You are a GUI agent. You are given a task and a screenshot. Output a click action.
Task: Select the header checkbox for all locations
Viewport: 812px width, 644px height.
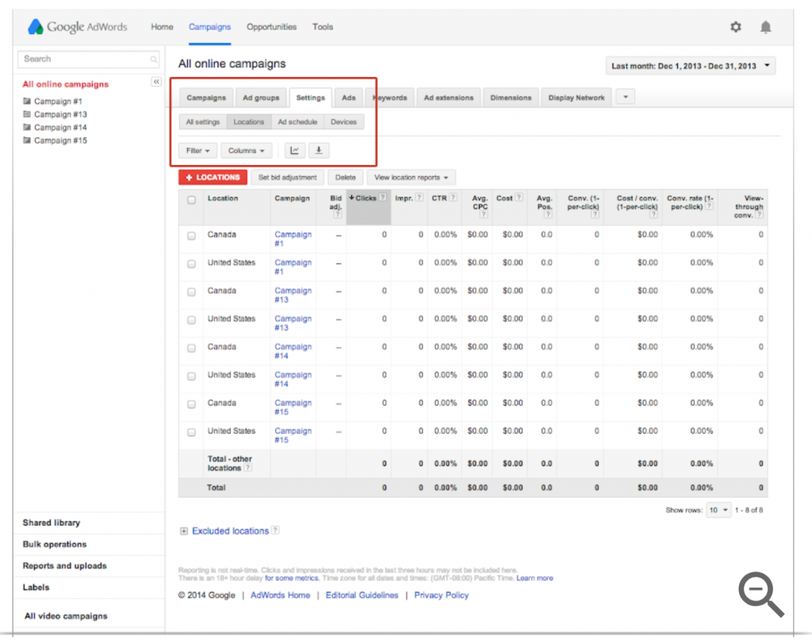[191, 200]
